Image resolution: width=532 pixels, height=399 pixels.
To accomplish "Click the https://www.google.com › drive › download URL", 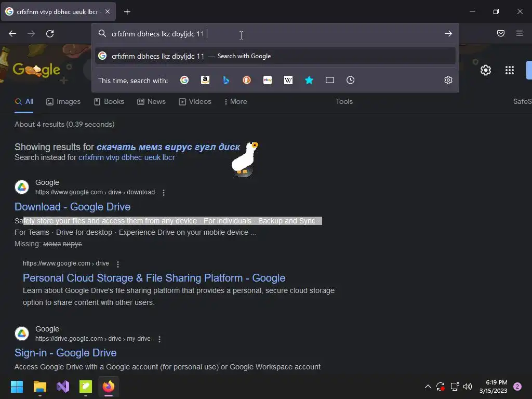I will (x=95, y=192).
